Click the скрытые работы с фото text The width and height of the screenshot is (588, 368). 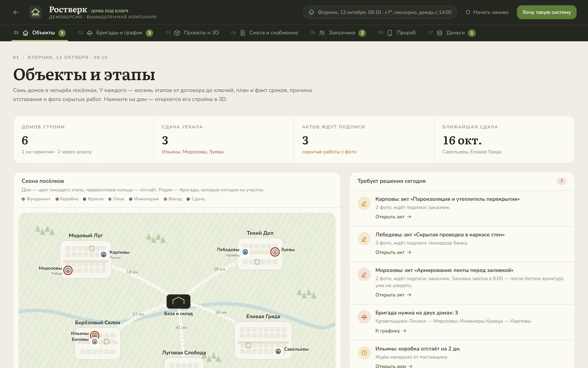[x=329, y=152]
